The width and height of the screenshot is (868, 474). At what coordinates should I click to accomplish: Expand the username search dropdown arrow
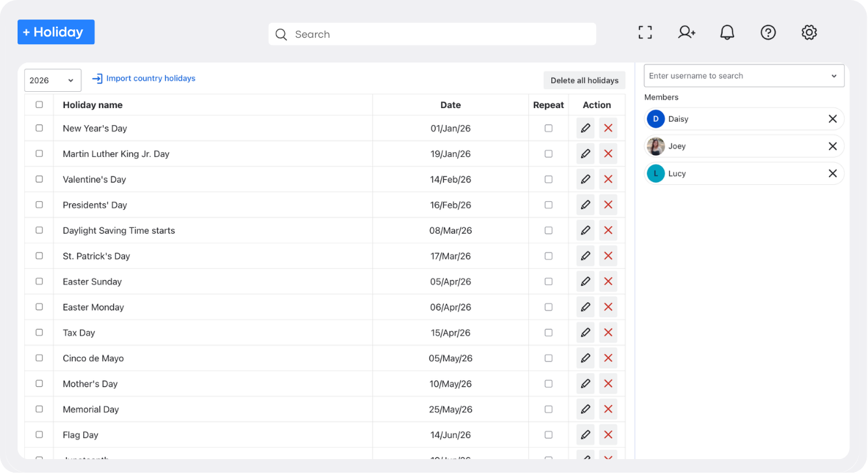coord(834,76)
